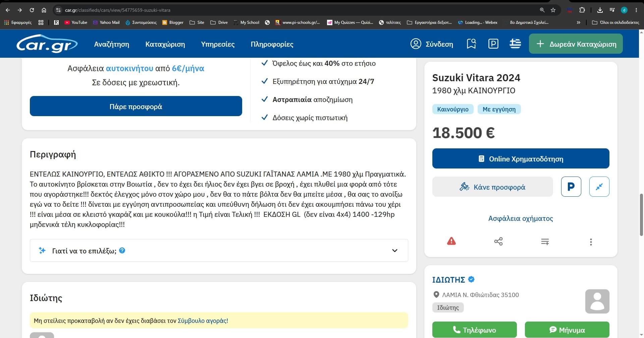Open YouTube bookmark

[x=76, y=22]
